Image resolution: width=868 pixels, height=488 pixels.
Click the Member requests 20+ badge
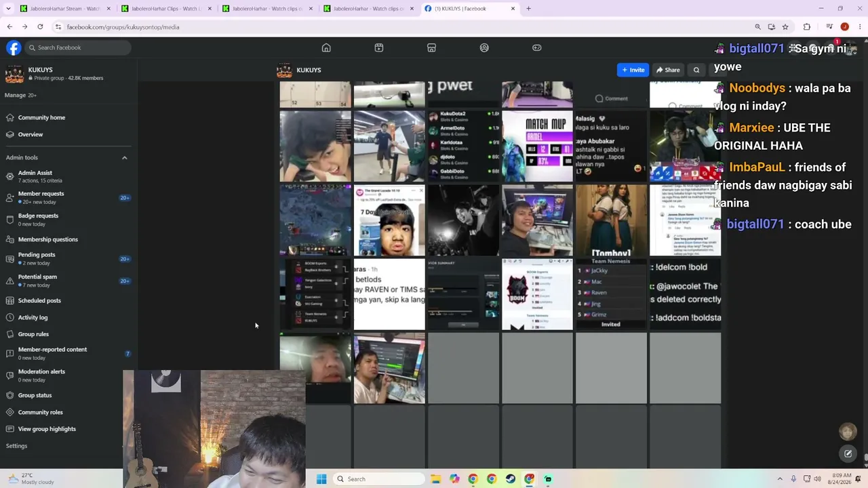[125, 198]
